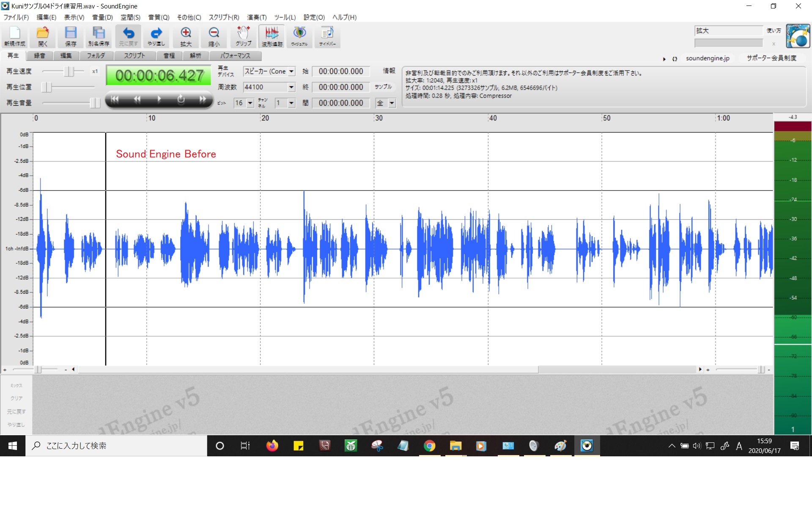The height and width of the screenshot is (510, 812).
Task: Click the fast-forward playback button
Action: click(203, 99)
